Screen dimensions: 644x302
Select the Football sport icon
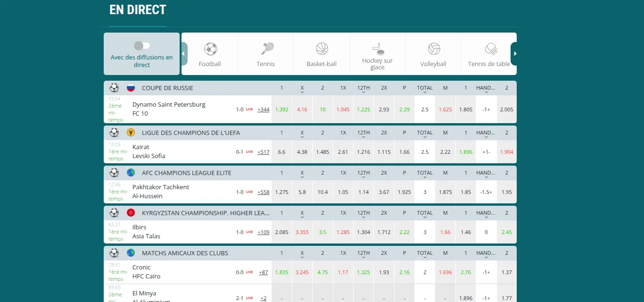click(x=210, y=49)
